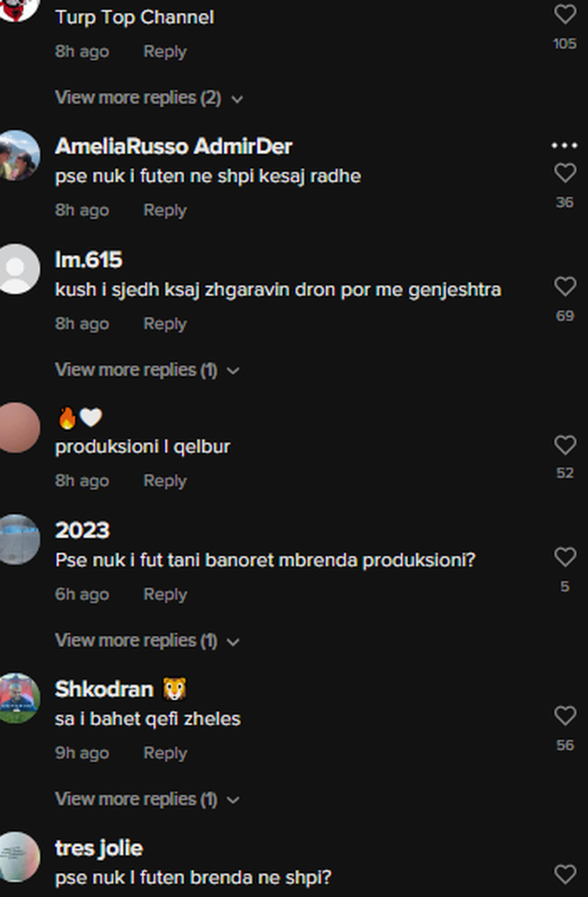Open more options for AmeliaRusso's comment
Screen dimensions: 588x897
(564, 146)
